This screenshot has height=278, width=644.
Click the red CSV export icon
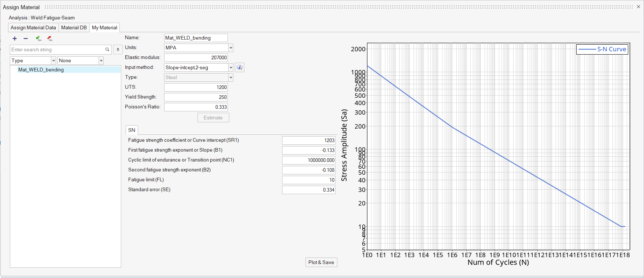point(49,38)
